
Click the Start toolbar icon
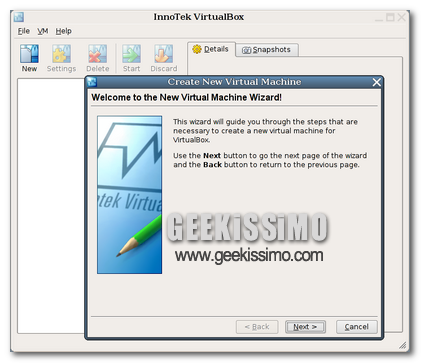131,54
